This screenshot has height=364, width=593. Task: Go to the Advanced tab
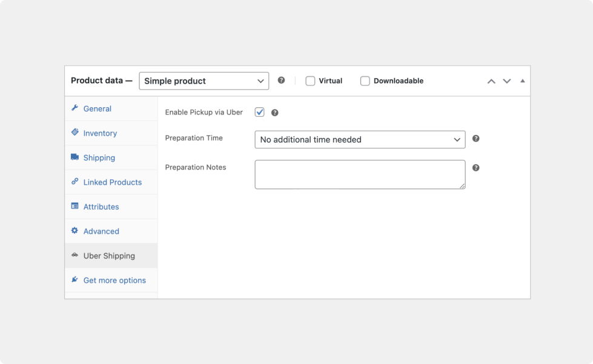(x=101, y=231)
